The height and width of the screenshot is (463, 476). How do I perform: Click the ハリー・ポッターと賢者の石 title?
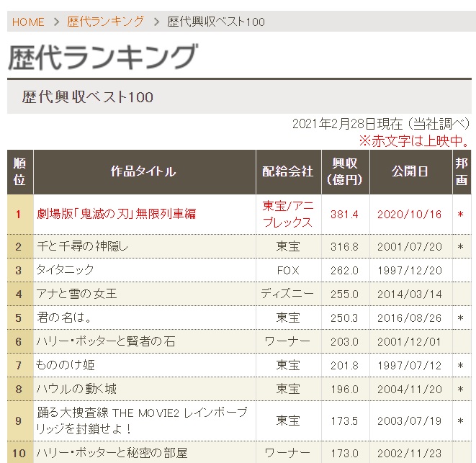click(x=106, y=341)
